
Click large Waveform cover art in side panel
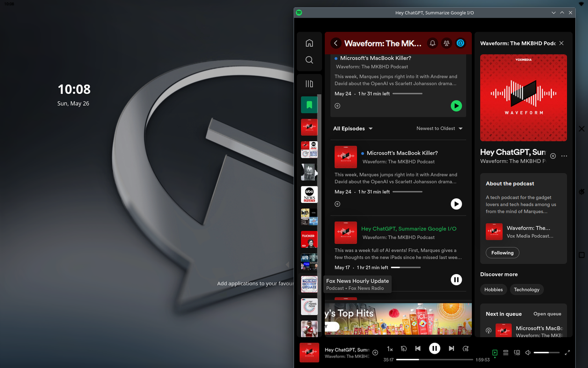coord(523,98)
